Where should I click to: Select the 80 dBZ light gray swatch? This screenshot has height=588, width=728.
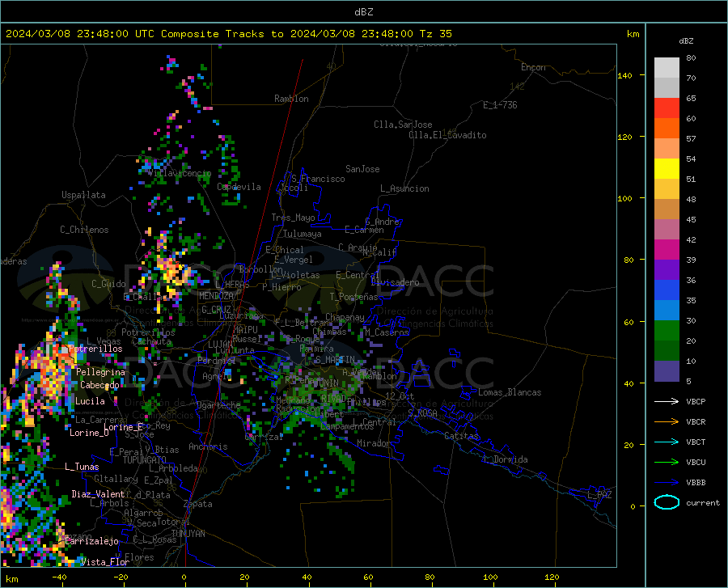pos(667,68)
